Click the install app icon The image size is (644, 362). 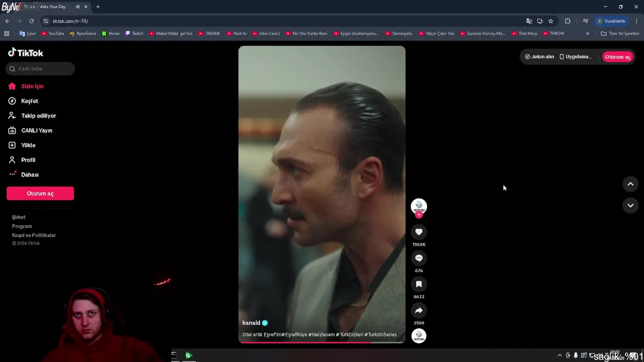540,21
